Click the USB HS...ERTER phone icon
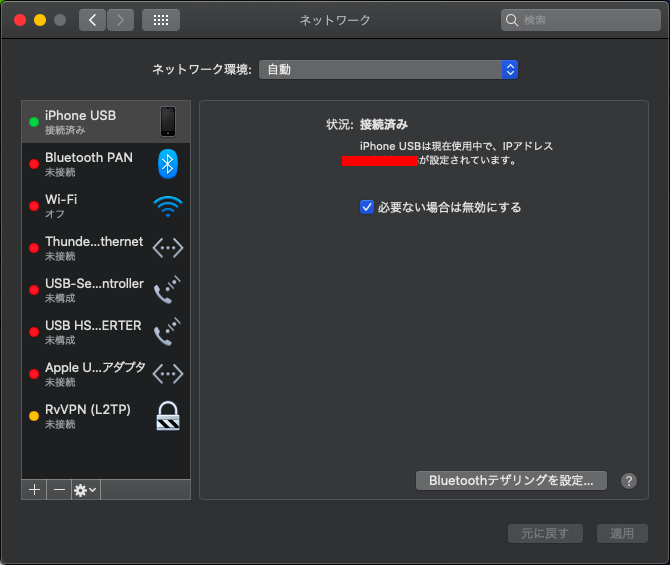This screenshot has width=670, height=565. [x=167, y=332]
